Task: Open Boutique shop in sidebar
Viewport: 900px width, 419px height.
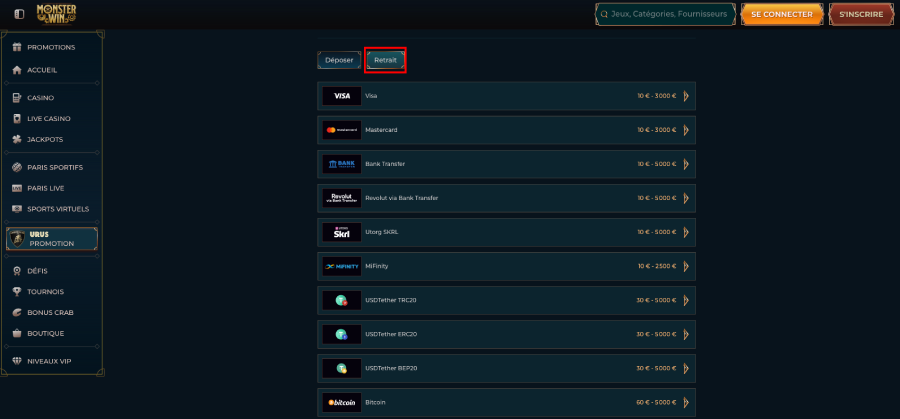Action: point(45,333)
